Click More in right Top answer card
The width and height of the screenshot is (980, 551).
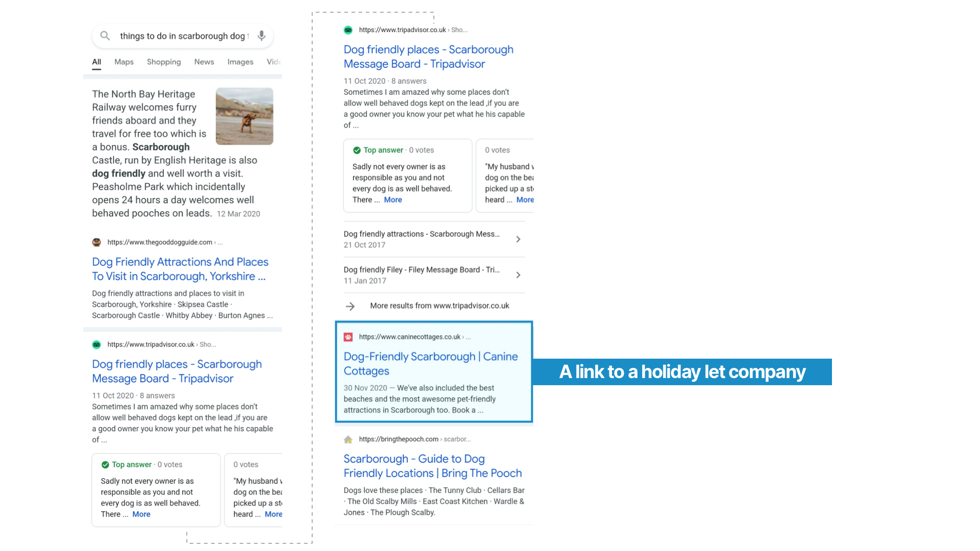(x=393, y=200)
